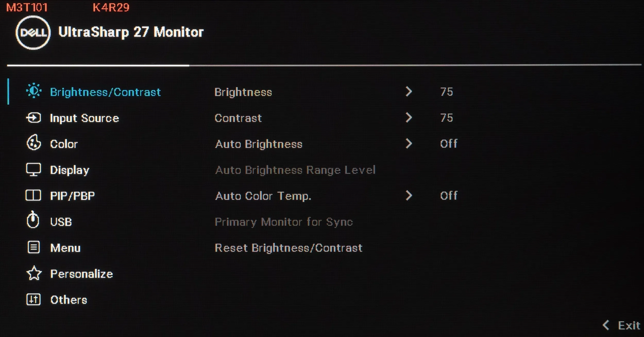Toggle the Auto Color Temp. Off value
The height and width of the screenshot is (337, 644).
[448, 196]
